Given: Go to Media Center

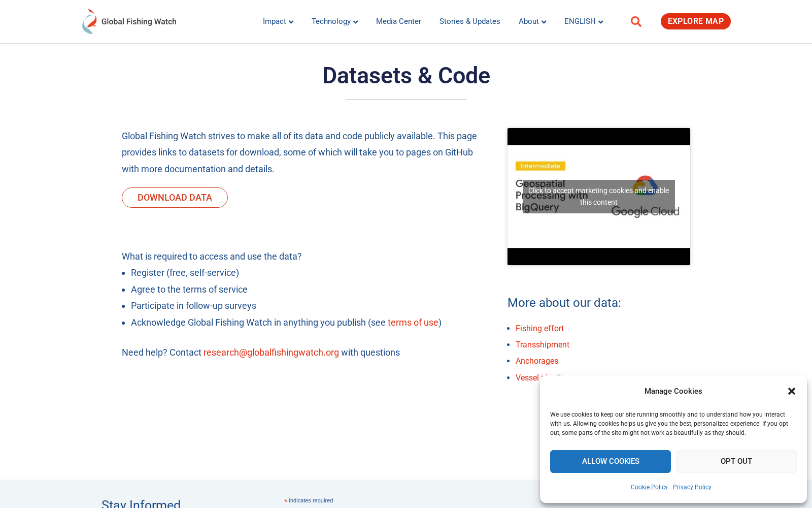Looking at the screenshot, I should click(x=398, y=21).
